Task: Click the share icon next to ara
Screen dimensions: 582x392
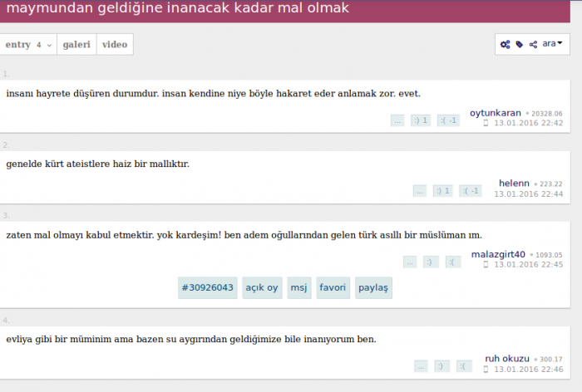Action: tap(534, 45)
